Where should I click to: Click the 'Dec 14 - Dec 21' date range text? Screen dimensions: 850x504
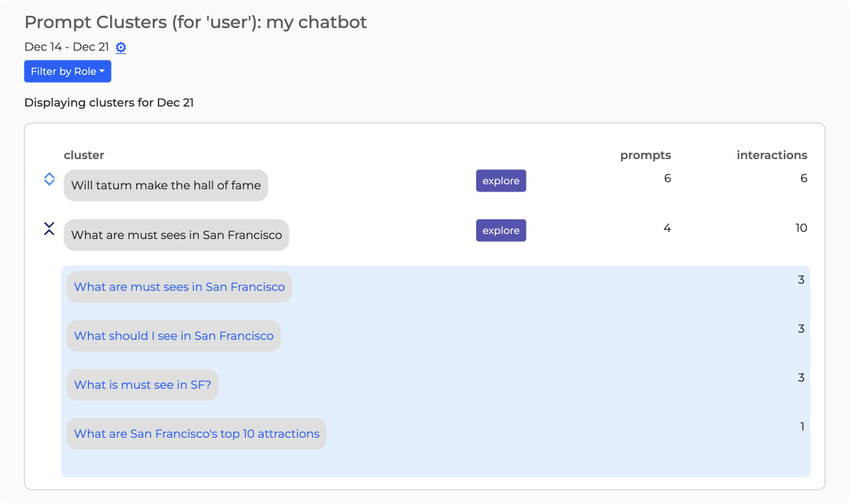[x=67, y=47]
